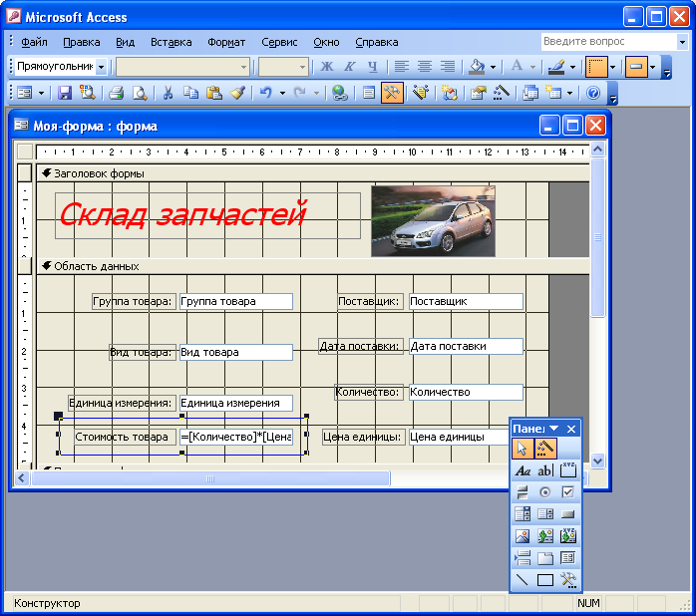The width and height of the screenshot is (696, 616).
Task: Click the Line/Border Color pen button
Action: [x=556, y=67]
